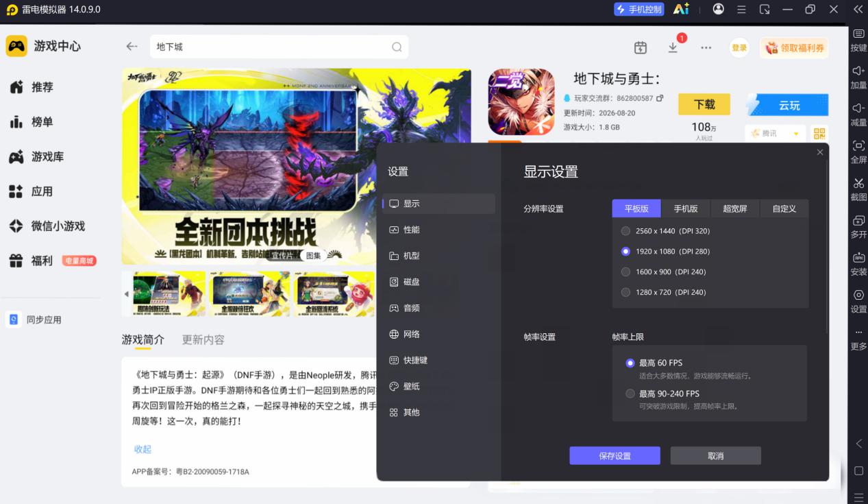Open 按键 keyboard mapping tool
This screenshot has height=504, width=868.
tap(858, 33)
